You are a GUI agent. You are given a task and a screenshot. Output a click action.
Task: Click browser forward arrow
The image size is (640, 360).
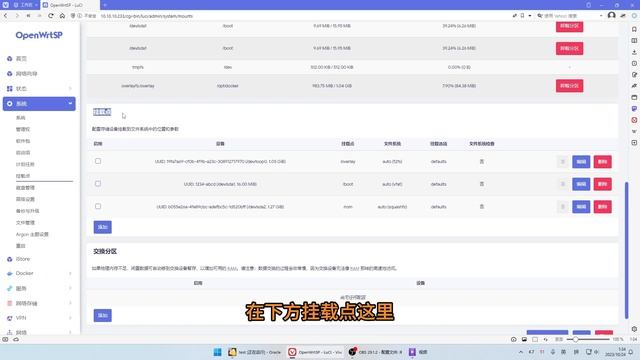(x=17, y=16)
